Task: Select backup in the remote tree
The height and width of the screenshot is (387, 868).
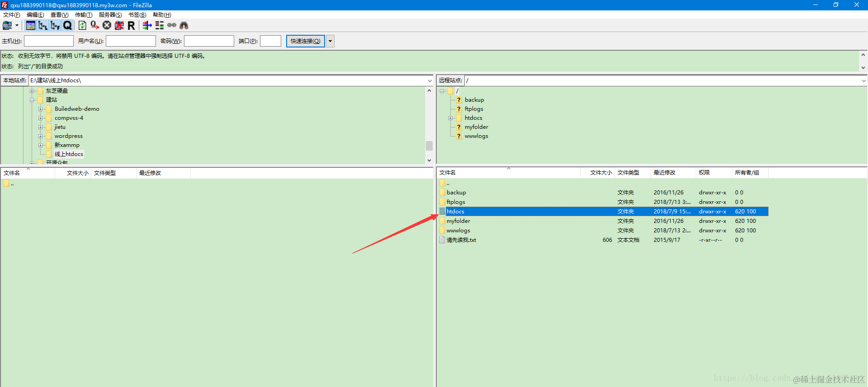Action: [474, 100]
